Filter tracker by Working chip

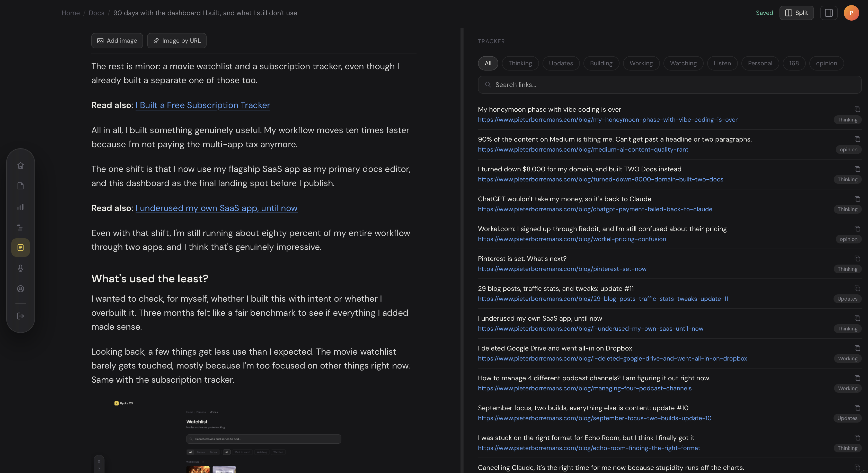point(641,63)
